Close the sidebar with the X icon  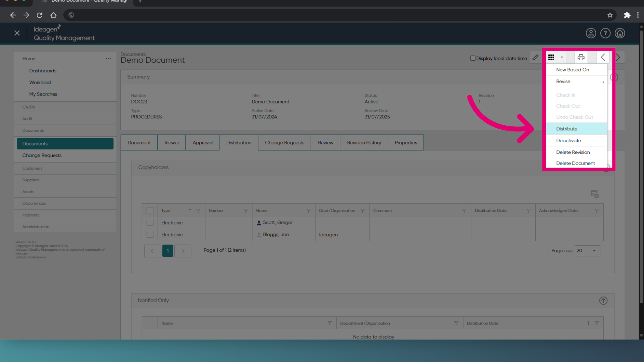coord(17,33)
